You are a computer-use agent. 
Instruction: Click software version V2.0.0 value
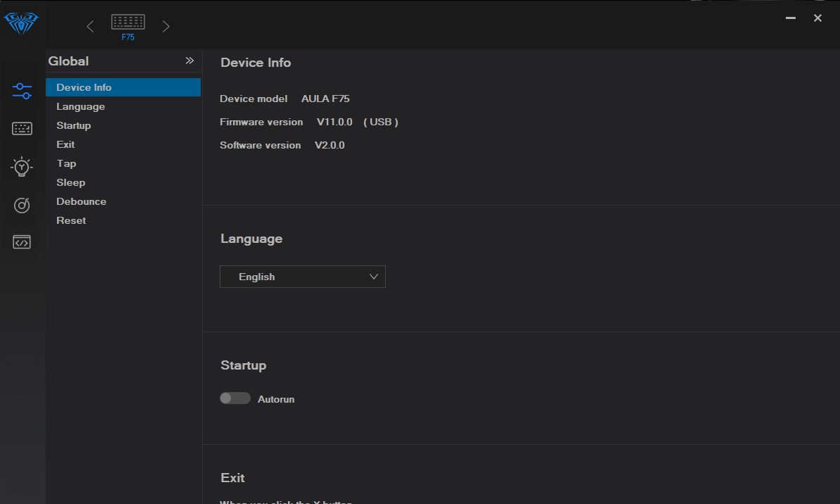pyautogui.click(x=330, y=145)
